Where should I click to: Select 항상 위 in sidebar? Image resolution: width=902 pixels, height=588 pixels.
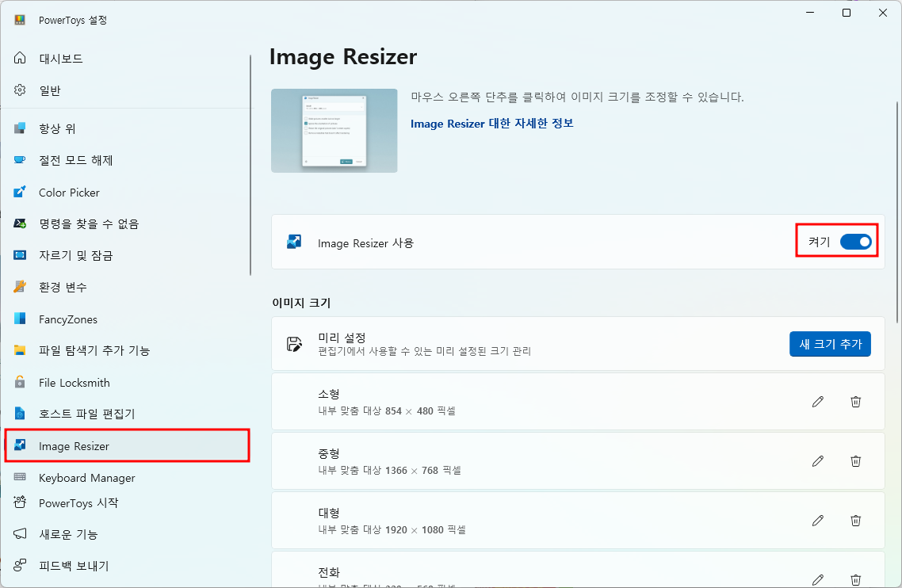[x=127, y=128]
